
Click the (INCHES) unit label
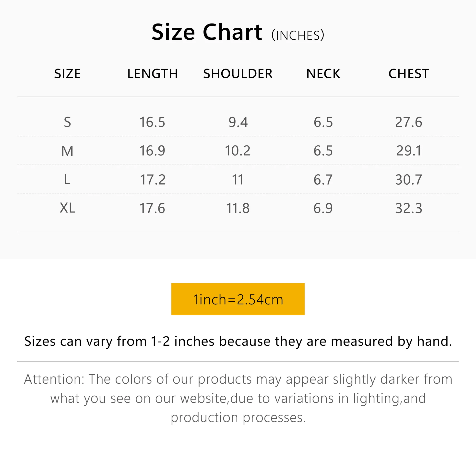pyautogui.click(x=298, y=35)
